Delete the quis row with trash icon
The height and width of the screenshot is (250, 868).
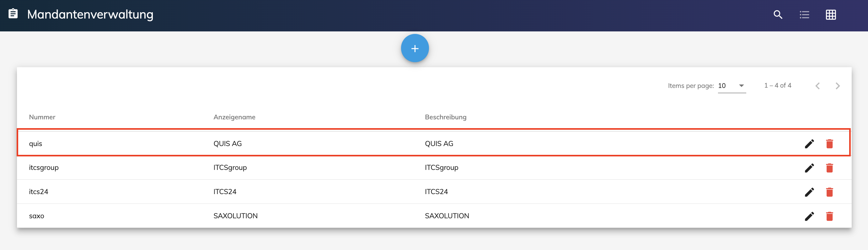tap(829, 144)
